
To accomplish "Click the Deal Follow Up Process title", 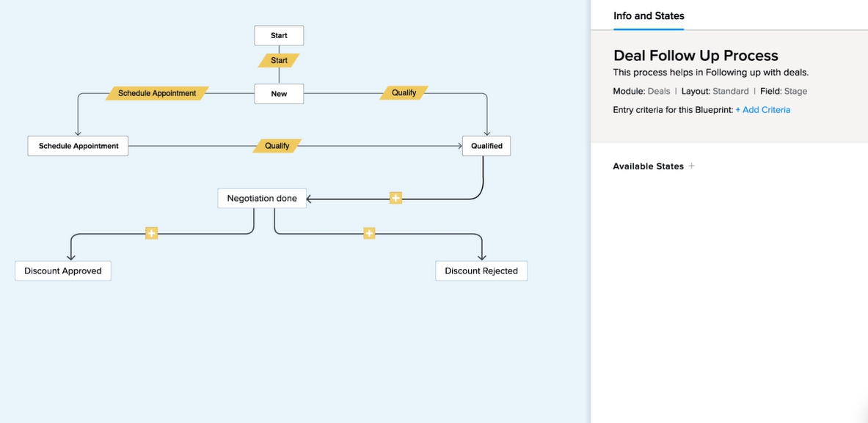I will pos(696,55).
